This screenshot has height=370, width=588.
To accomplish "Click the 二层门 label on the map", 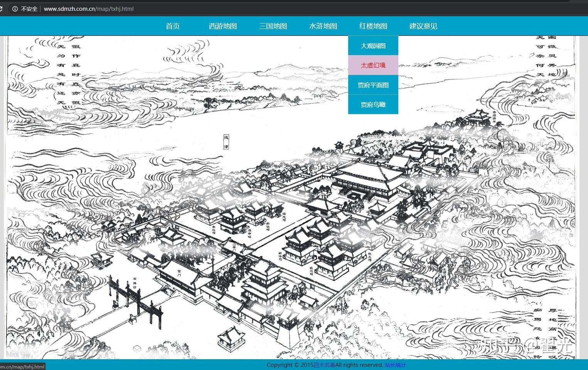I will coord(234,248).
